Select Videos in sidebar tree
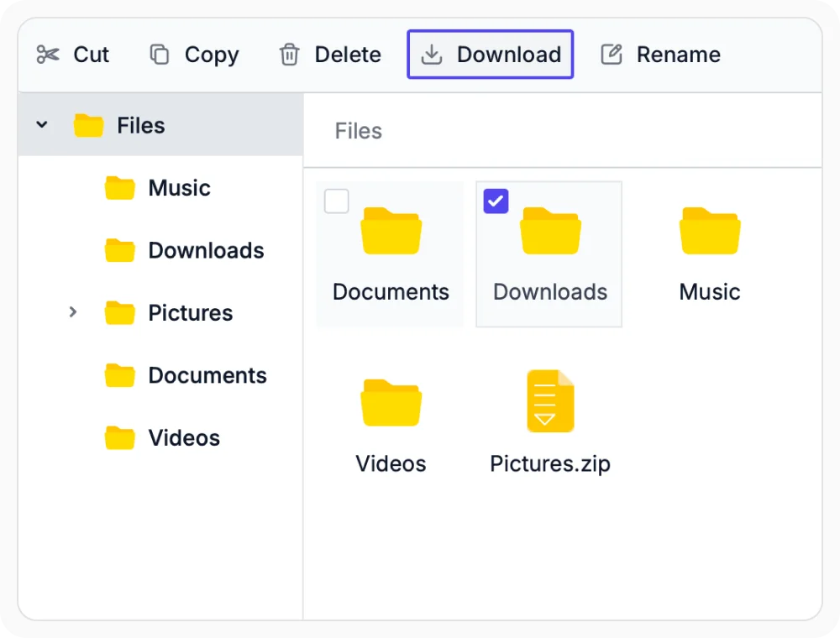 coord(184,438)
